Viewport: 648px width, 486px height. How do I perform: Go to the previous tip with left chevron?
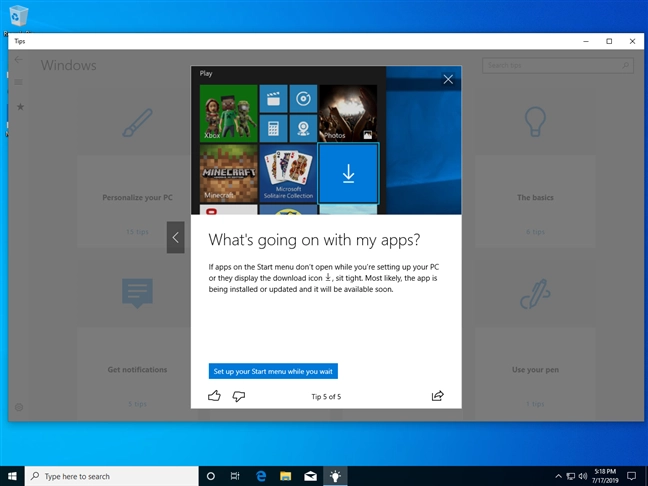pos(176,237)
